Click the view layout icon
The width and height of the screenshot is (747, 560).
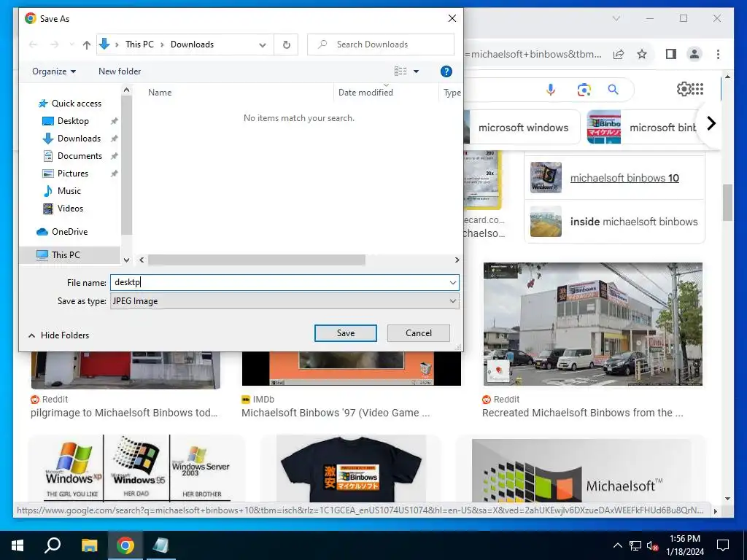tap(400, 71)
